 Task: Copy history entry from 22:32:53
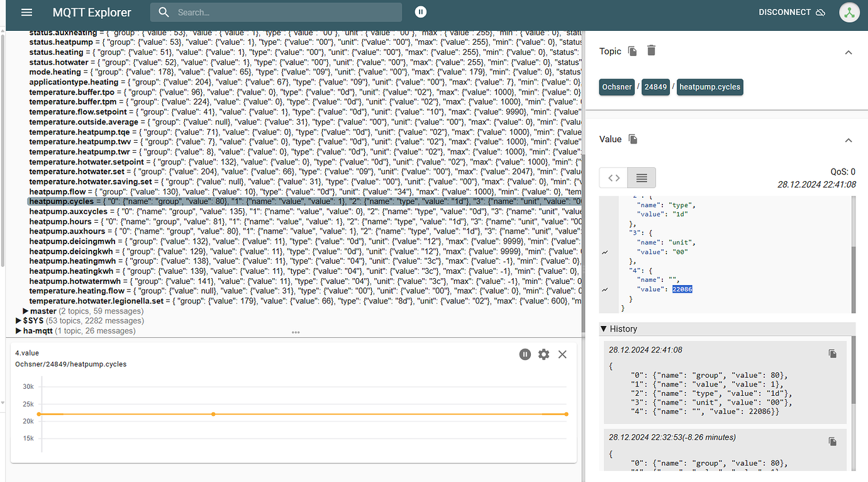(x=833, y=442)
